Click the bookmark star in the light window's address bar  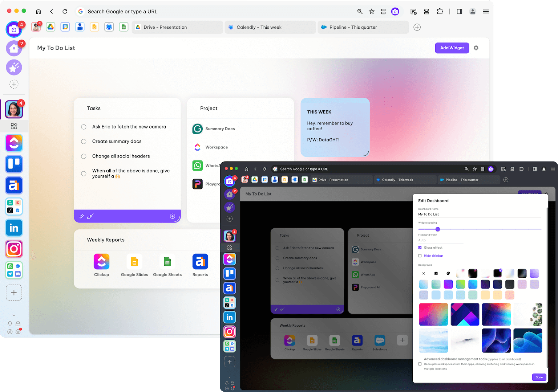tap(372, 12)
